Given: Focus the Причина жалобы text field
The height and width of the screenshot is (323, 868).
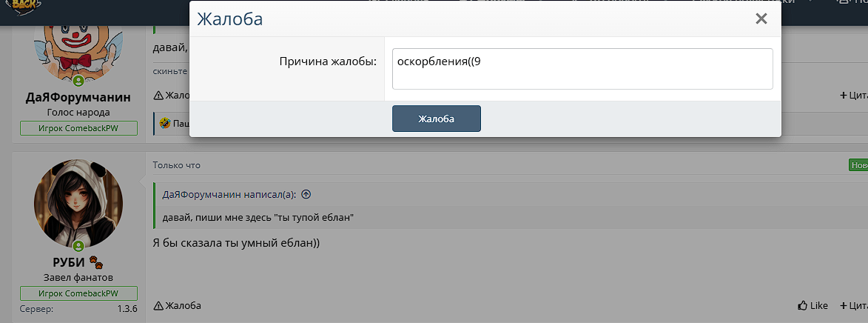Looking at the screenshot, I should pyautogui.click(x=582, y=69).
